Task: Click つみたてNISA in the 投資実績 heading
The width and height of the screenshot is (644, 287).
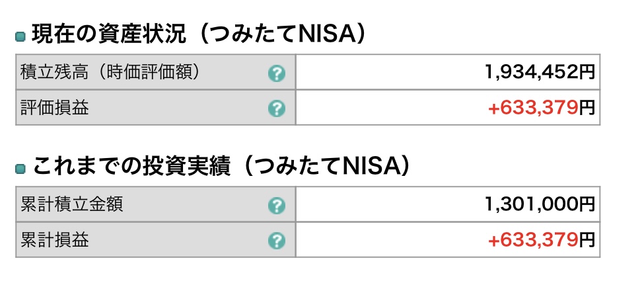Action: click(x=324, y=167)
